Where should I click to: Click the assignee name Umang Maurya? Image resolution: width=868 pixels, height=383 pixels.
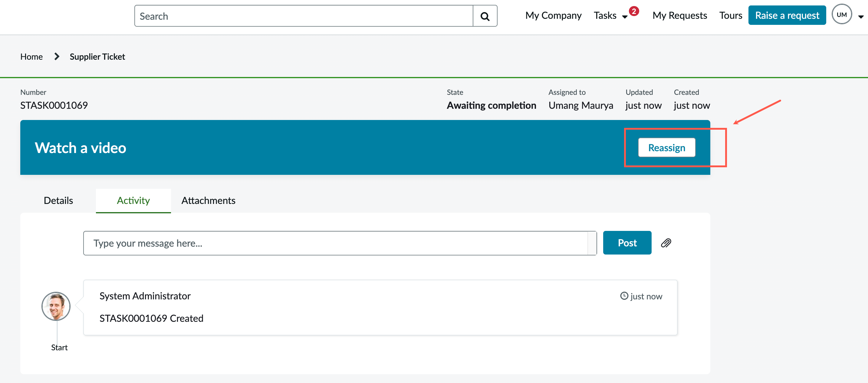[580, 105]
